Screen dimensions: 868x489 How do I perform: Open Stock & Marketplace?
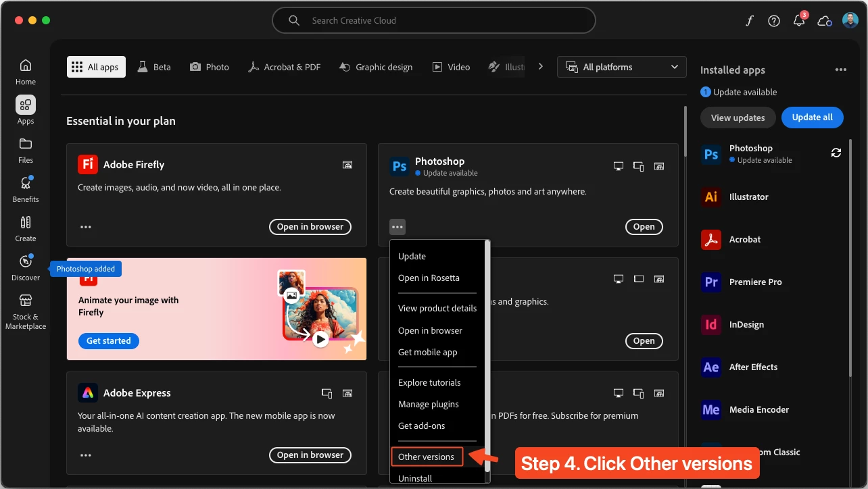pos(26,311)
